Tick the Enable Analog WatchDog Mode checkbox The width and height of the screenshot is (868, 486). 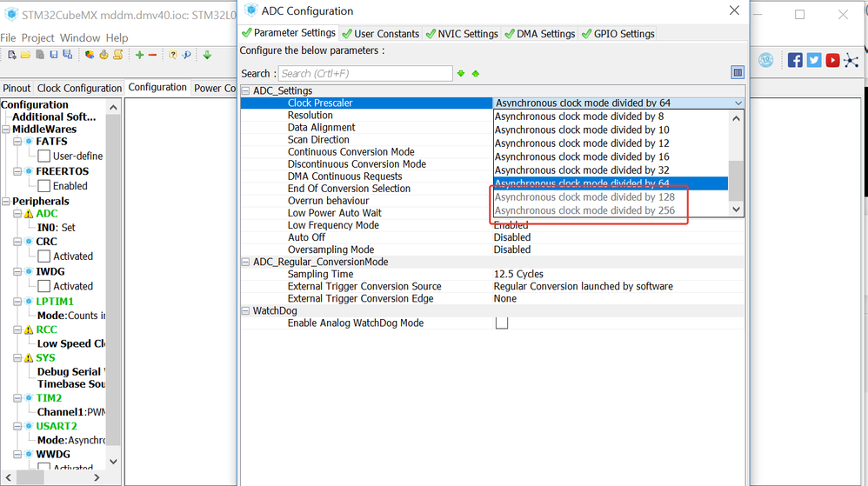pyautogui.click(x=502, y=323)
